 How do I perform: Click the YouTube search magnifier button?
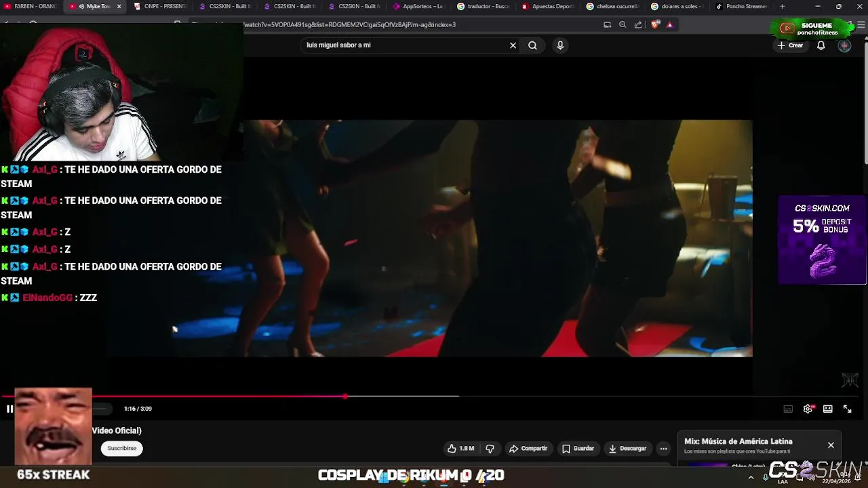pos(532,45)
